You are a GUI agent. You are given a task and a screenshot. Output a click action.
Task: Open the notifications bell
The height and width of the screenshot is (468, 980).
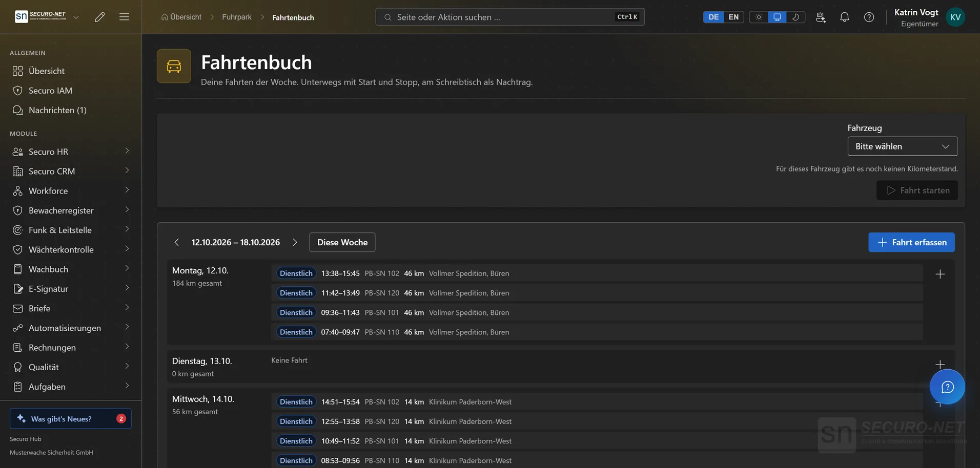pyautogui.click(x=845, y=17)
